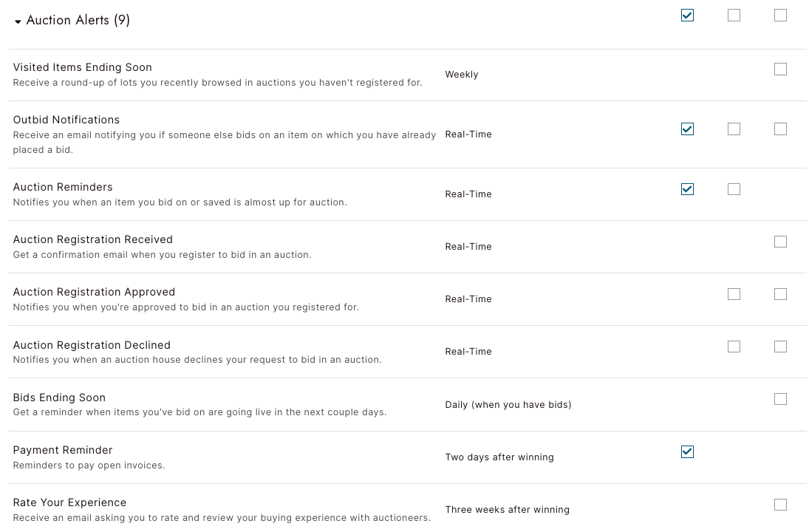Screen dimensions: 809x532
Task: Click the 'rate and review your buying experience' description
Action: [222, 517]
